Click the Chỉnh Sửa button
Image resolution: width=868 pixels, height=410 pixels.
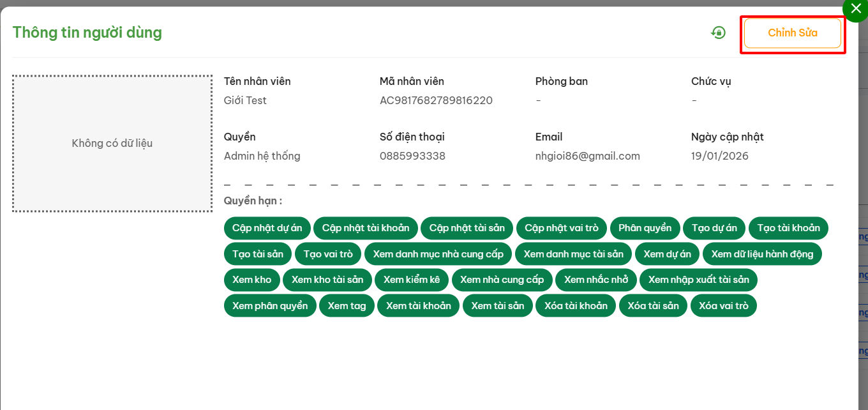pyautogui.click(x=792, y=33)
